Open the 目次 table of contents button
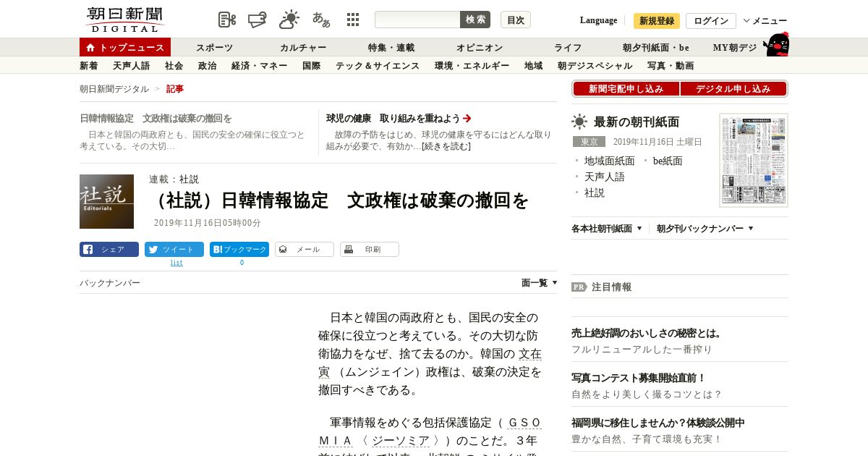The height and width of the screenshot is (456, 868). click(x=516, y=20)
